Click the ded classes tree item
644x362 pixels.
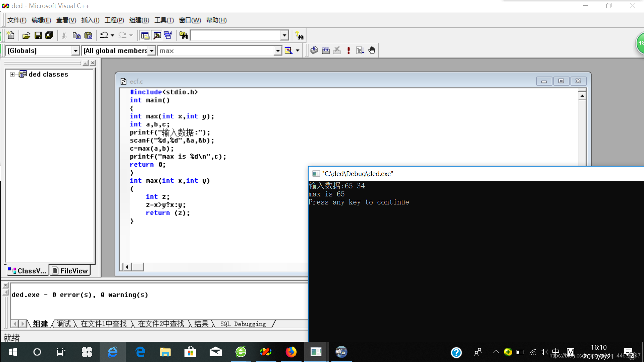pyautogui.click(x=48, y=74)
